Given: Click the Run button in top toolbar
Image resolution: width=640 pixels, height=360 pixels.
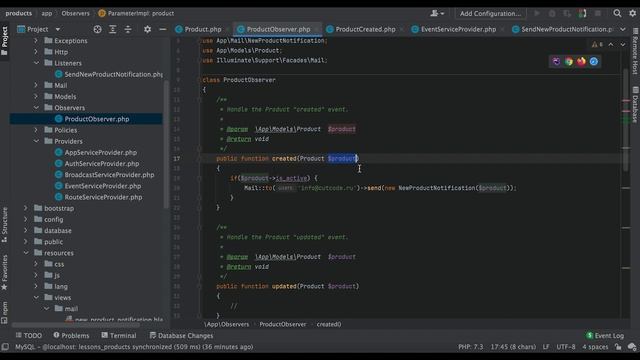Looking at the screenshot, I should pos(537,13).
